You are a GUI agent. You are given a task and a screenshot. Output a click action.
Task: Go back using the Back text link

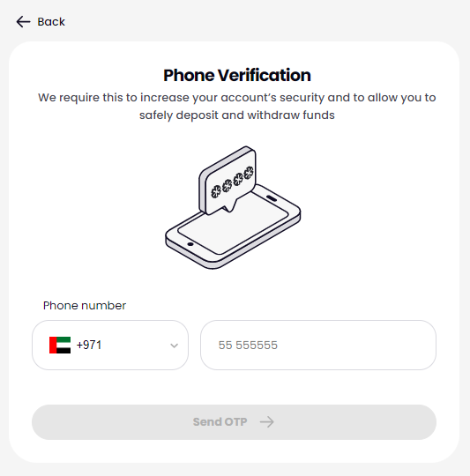tap(51, 22)
